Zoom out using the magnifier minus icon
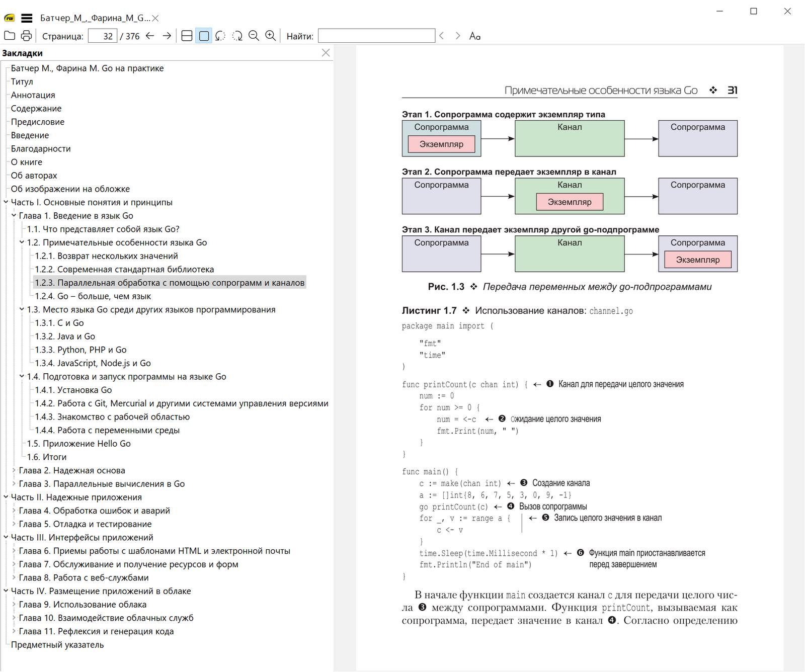 tap(254, 36)
